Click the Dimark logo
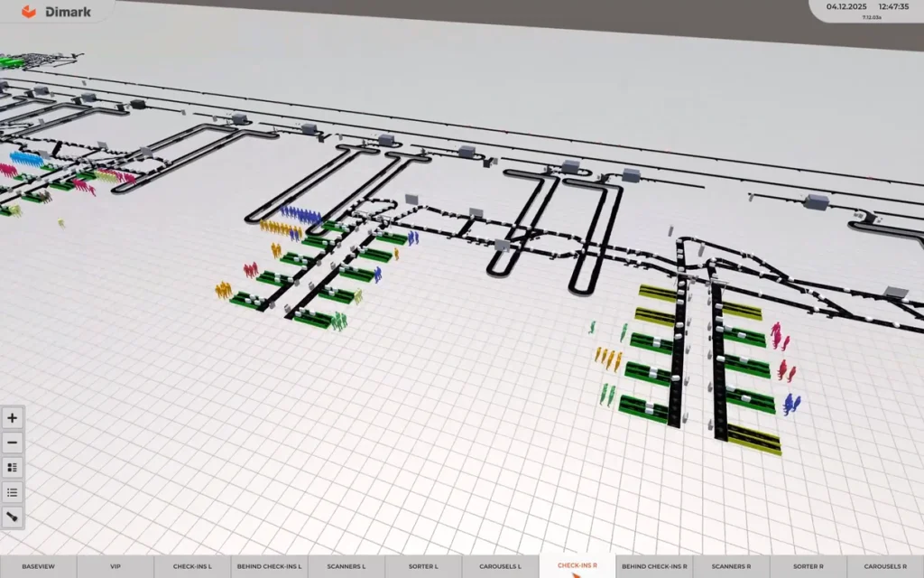Screen dimensions: 924x578 pos(56,12)
